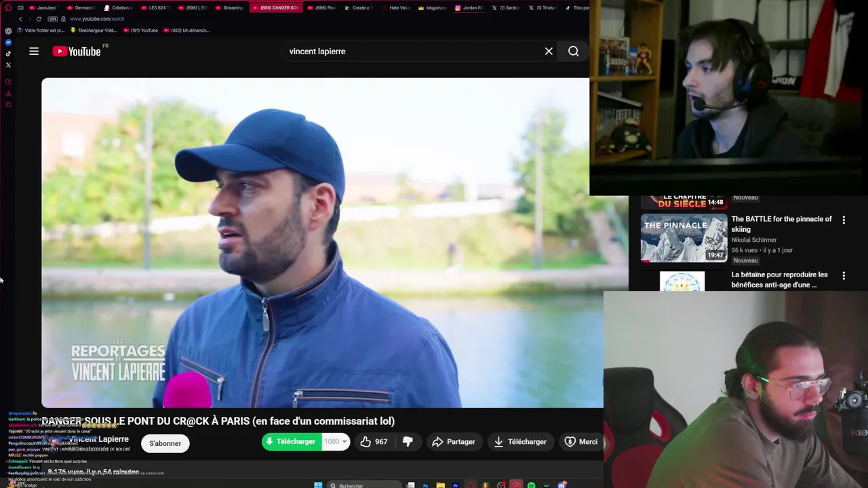Viewport: 868px width, 488px height.
Task: Click the Merci button
Action: 581,442
